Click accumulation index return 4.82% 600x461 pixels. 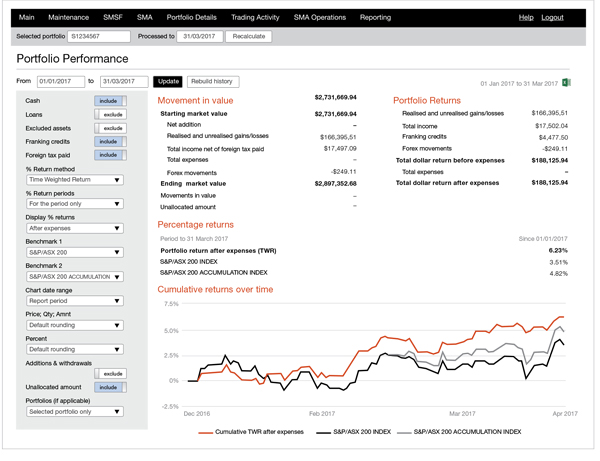coord(558,274)
